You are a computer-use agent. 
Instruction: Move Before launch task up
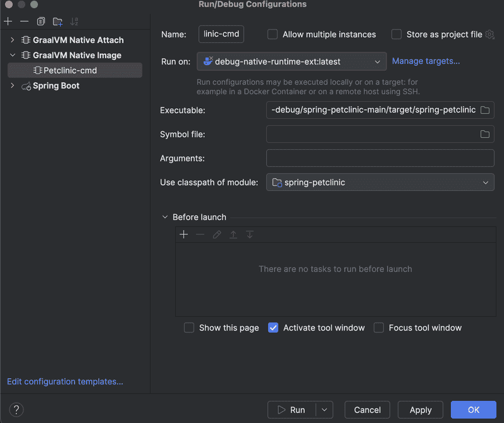[x=233, y=235]
